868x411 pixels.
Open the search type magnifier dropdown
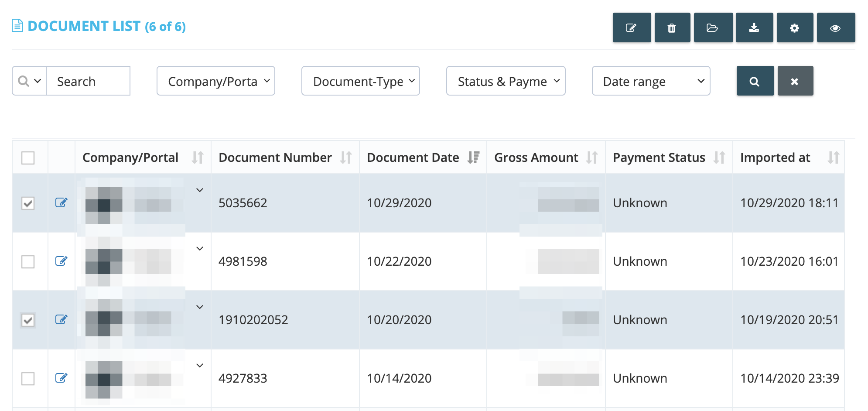click(x=29, y=81)
